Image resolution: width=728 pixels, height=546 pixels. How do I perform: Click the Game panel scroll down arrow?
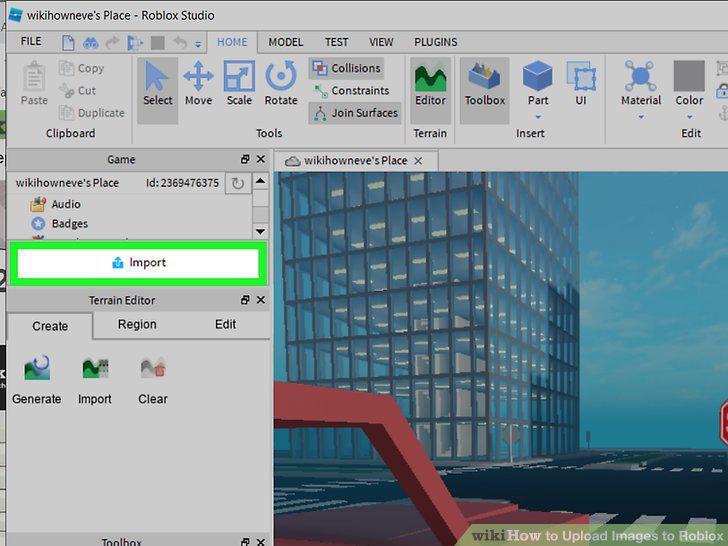[260, 231]
